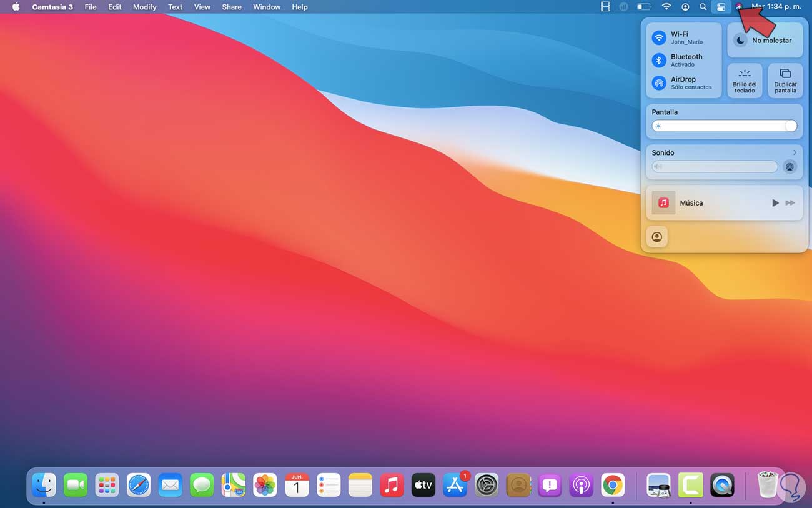Open Spotlight search in menu bar
Viewport: 812px width, 508px height.
(703, 7)
